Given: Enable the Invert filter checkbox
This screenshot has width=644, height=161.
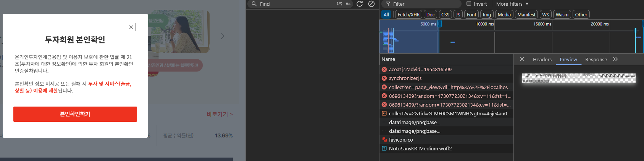Looking at the screenshot, I should point(469,3).
